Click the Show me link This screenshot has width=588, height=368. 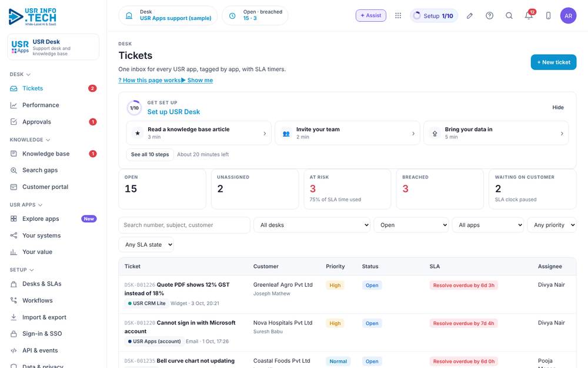click(x=197, y=80)
